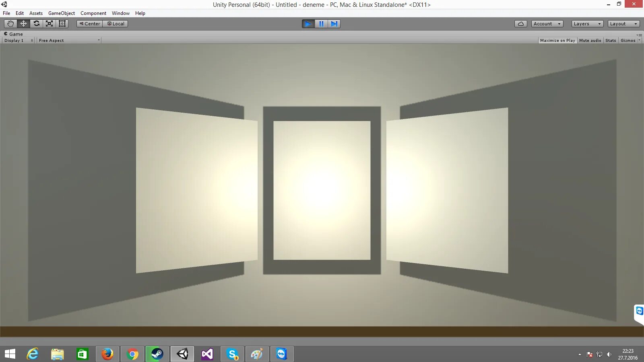Switch to Chrome in taskbar
644x362 pixels.
click(x=132, y=354)
